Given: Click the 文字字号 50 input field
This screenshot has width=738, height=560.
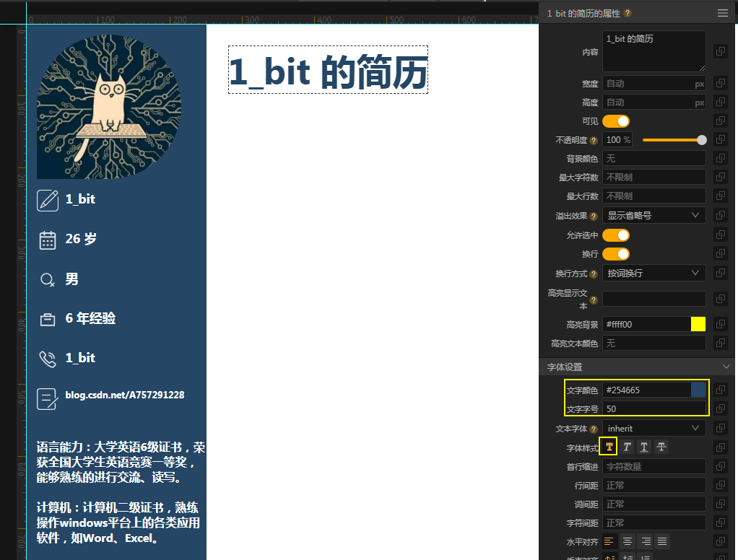Looking at the screenshot, I should (654, 408).
